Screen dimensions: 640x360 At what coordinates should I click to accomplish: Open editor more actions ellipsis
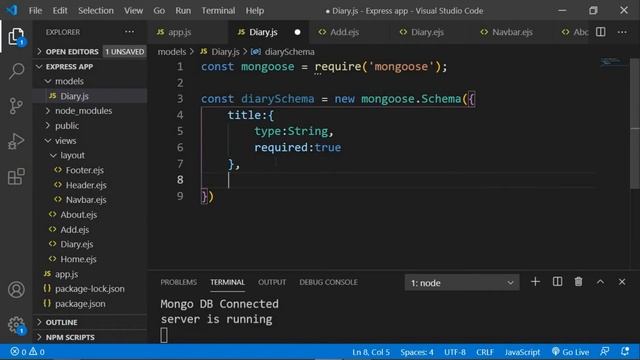[x=622, y=32]
